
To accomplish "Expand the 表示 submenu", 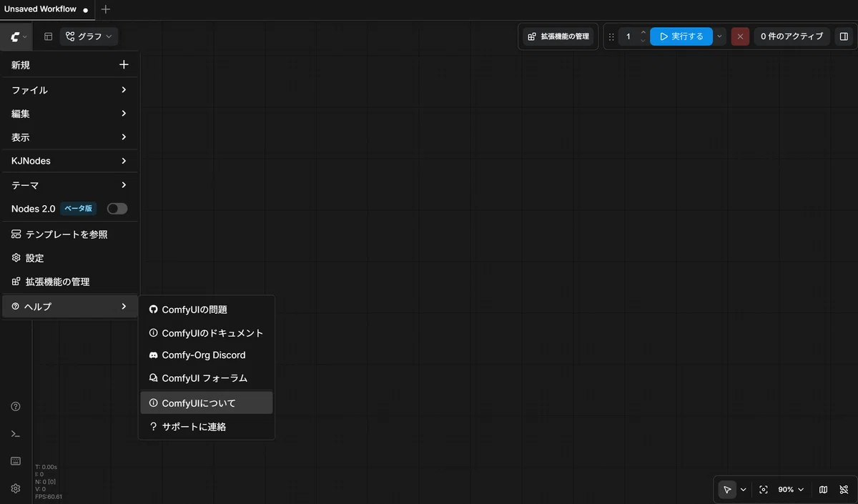I will (70, 137).
